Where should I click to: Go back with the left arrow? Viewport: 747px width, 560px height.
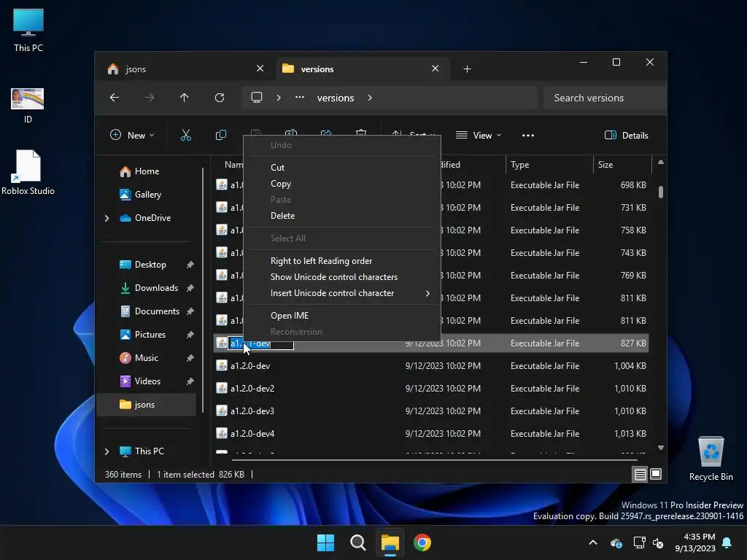(115, 98)
